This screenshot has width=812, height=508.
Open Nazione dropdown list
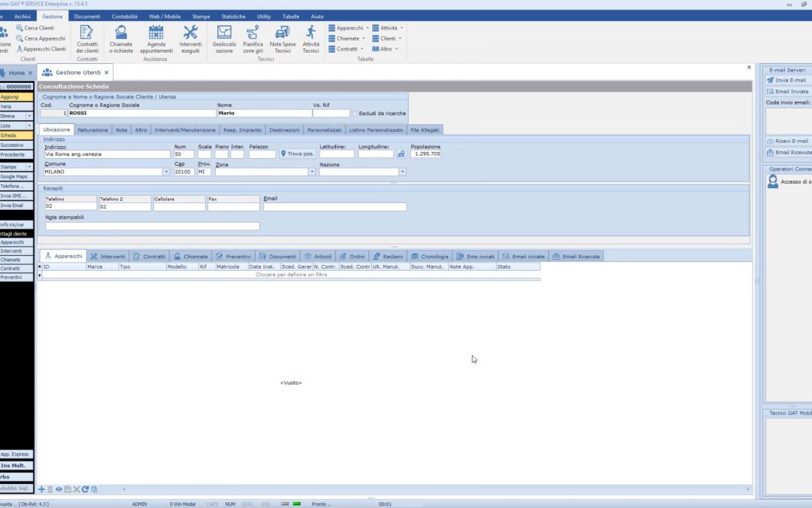pyautogui.click(x=402, y=172)
